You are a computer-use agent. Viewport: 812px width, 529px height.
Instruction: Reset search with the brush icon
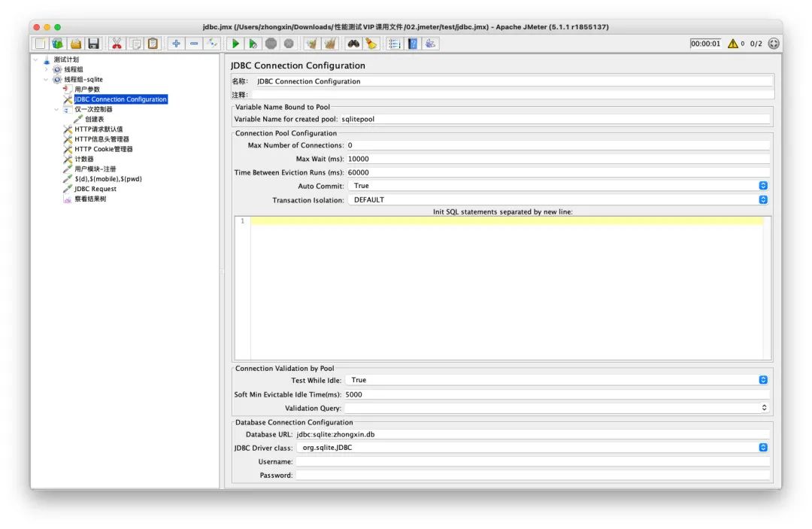[x=371, y=44]
